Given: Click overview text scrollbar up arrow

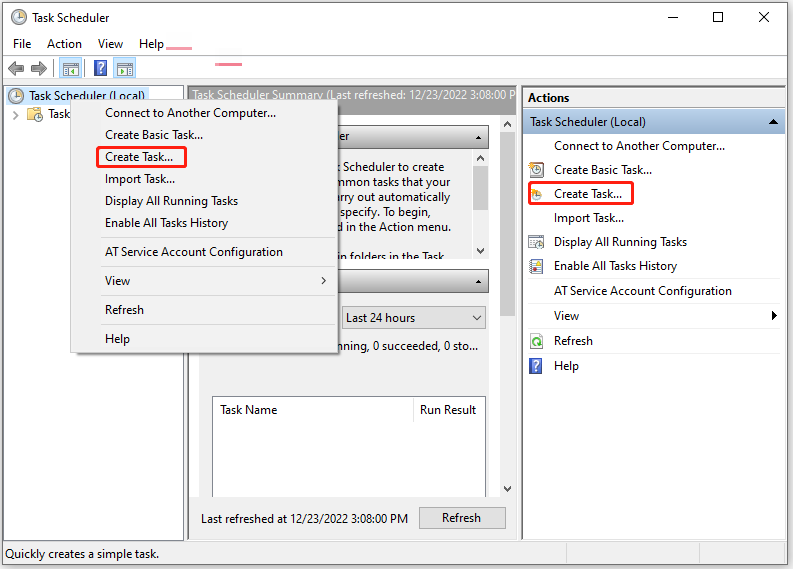Looking at the screenshot, I should point(480,158).
